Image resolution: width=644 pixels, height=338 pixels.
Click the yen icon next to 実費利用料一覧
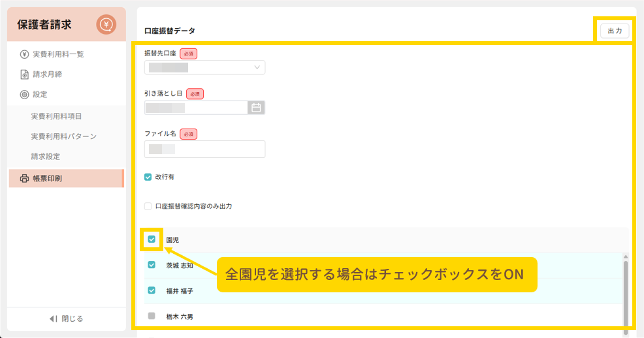[24, 54]
